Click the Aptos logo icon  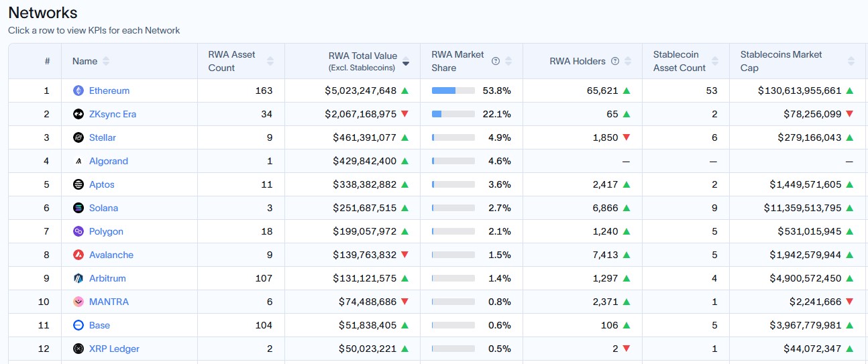pyautogui.click(x=78, y=184)
